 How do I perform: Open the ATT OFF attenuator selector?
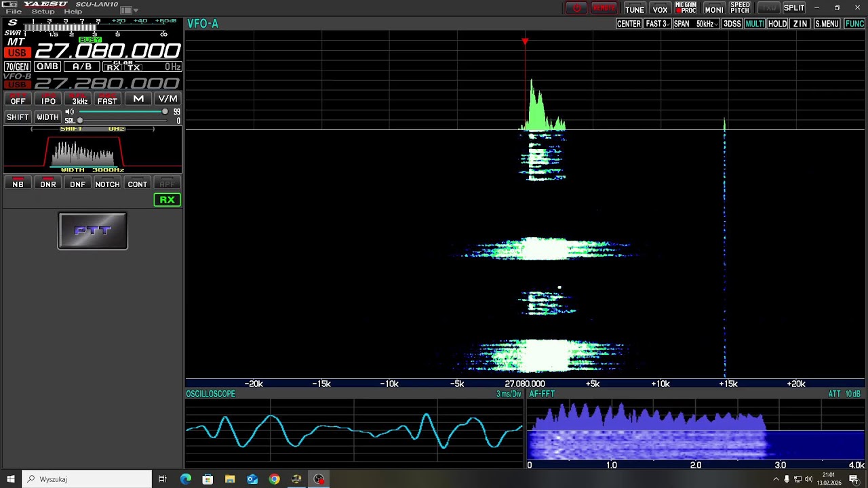(x=18, y=99)
